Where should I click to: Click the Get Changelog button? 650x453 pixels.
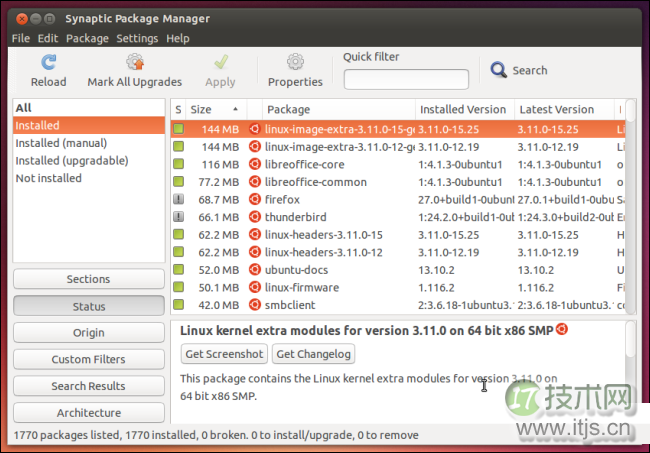click(x=313, y=354)
